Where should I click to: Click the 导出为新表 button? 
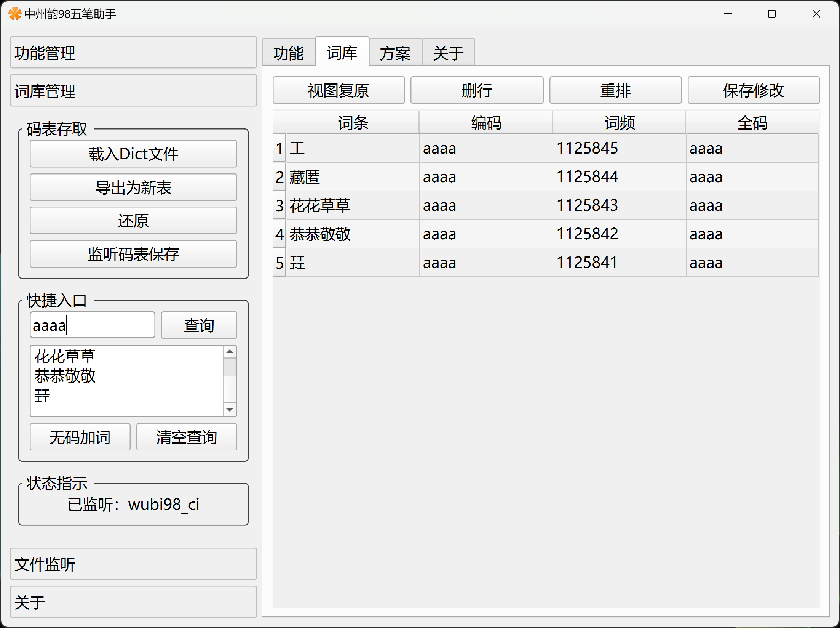pos(133,187)
